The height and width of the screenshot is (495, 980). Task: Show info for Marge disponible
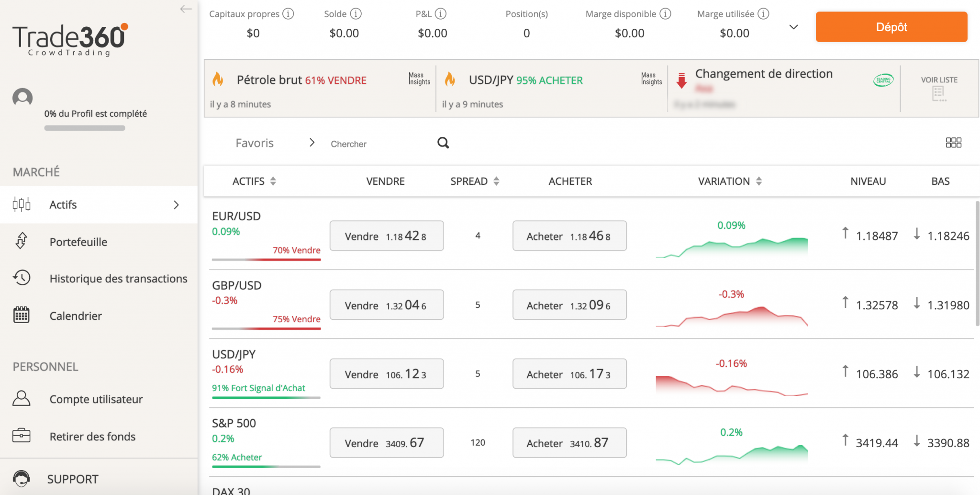click(x=665, y=14)
